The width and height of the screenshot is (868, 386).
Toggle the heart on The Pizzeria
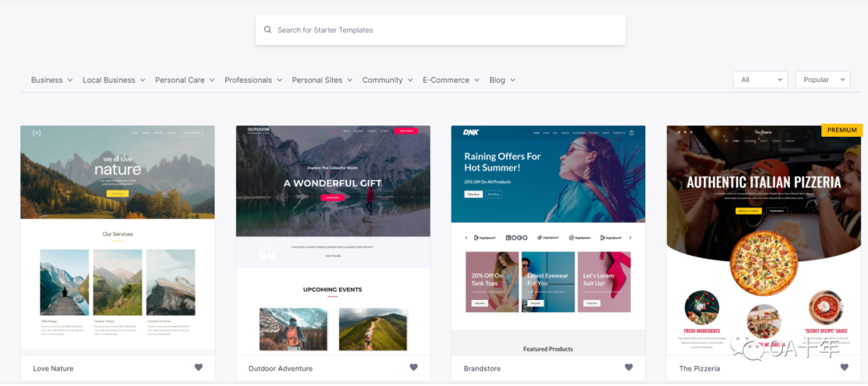pyautogui.click(x=845, y=368)
